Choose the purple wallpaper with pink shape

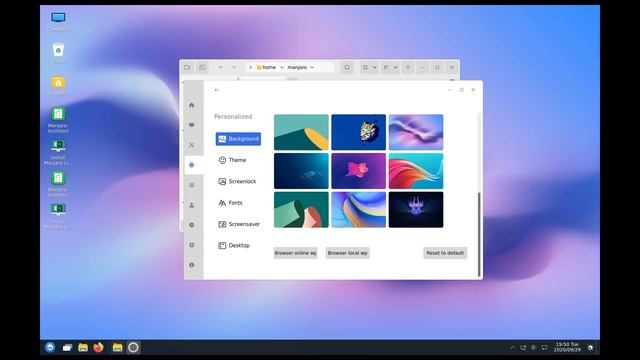(358, 171)
